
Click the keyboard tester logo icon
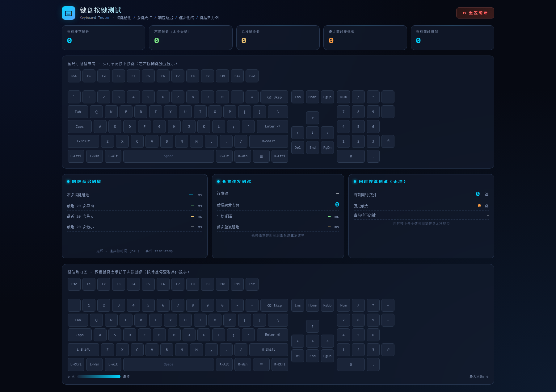point(69,13)
